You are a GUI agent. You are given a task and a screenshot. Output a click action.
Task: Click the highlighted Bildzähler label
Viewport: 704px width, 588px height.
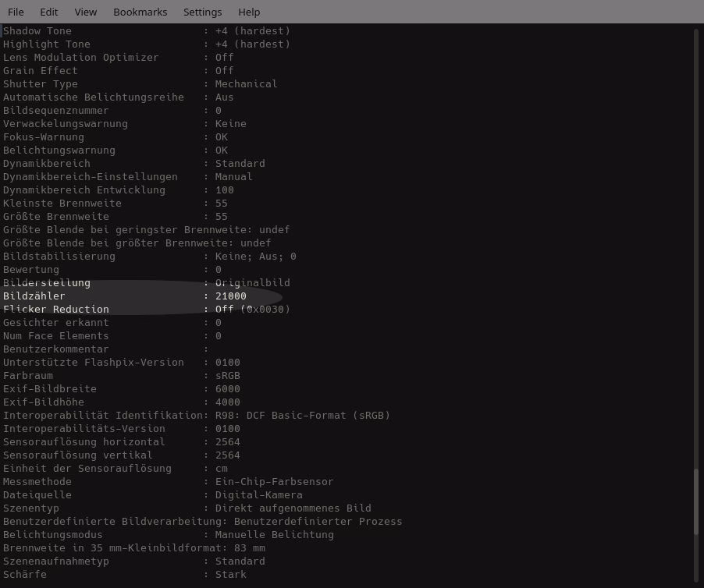click(x=34, y=296)
